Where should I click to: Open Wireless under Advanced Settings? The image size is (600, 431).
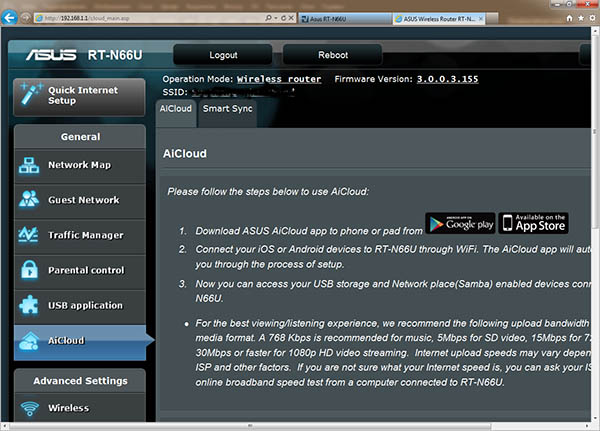[x=80, y=408]
